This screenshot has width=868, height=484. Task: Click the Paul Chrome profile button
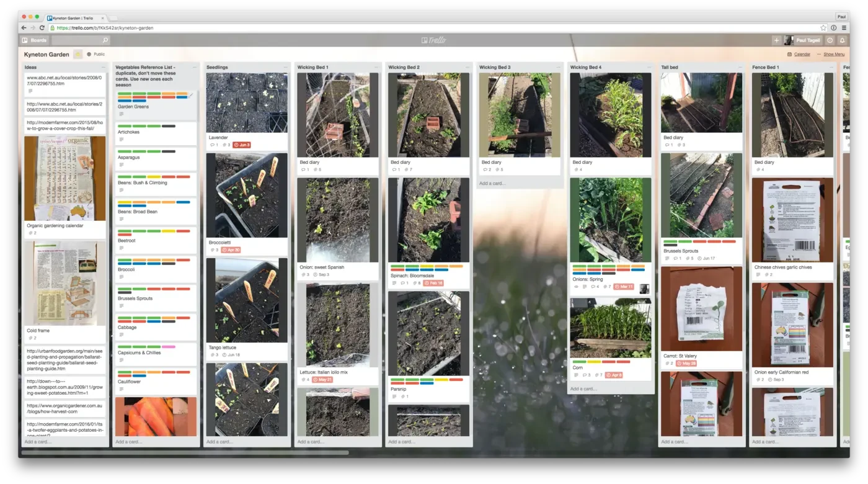841,17
